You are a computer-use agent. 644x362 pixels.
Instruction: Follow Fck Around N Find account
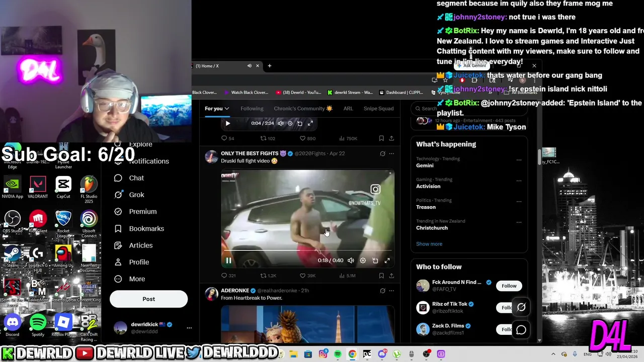point(509,286)
